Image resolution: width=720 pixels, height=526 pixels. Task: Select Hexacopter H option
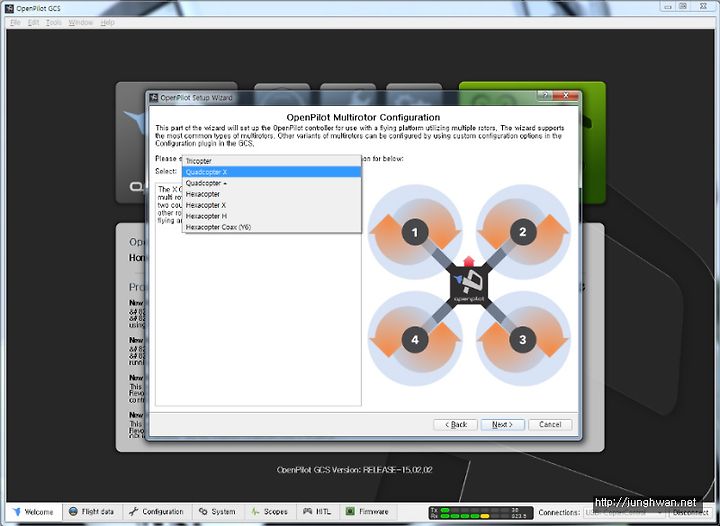coord(272,216)
